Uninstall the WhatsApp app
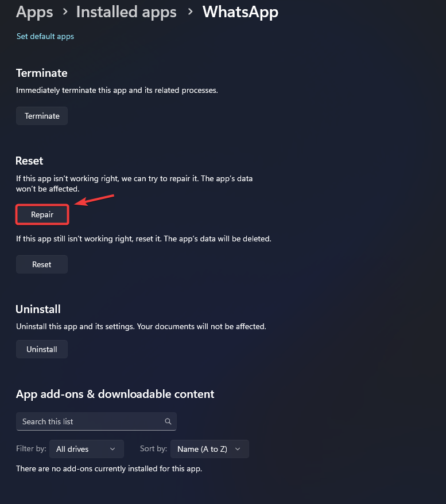This screenshot has width=446, height=504. tap(41, 349)
